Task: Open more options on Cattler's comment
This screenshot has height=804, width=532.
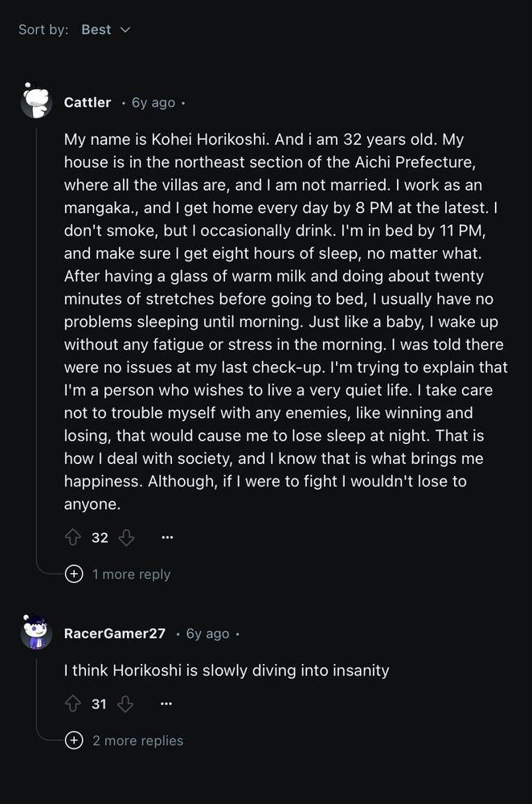Action: pyautogui.click(x=166, y=537)
